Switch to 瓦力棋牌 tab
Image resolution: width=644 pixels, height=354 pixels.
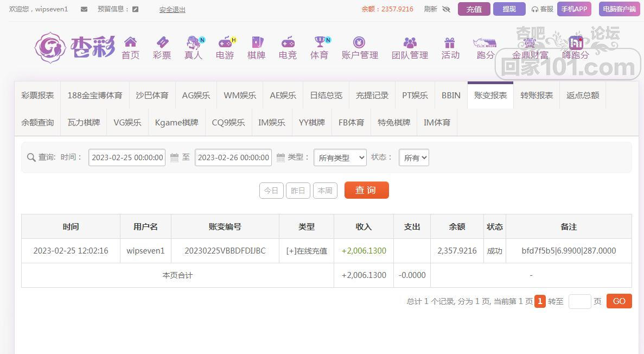84,123
